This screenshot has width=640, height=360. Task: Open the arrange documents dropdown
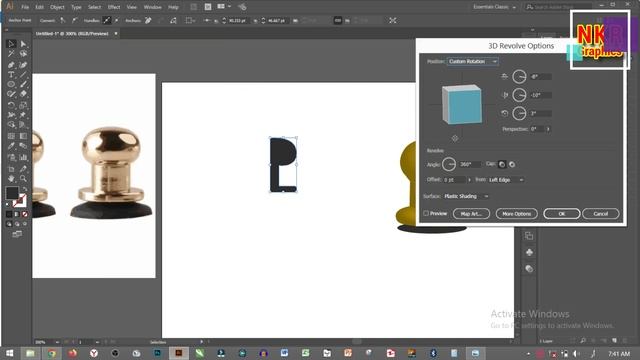click(x=224, y=7)
